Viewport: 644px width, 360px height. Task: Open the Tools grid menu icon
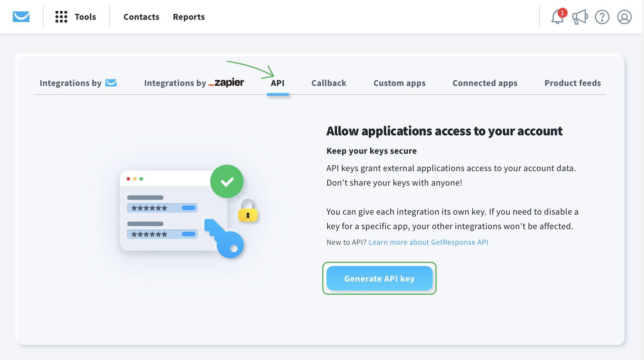[61, 17]
